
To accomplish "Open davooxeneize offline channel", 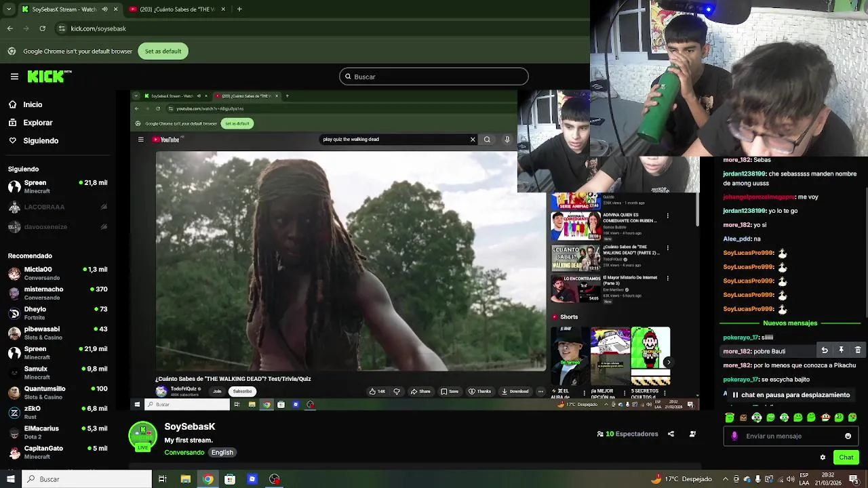I will pos(58,226).
